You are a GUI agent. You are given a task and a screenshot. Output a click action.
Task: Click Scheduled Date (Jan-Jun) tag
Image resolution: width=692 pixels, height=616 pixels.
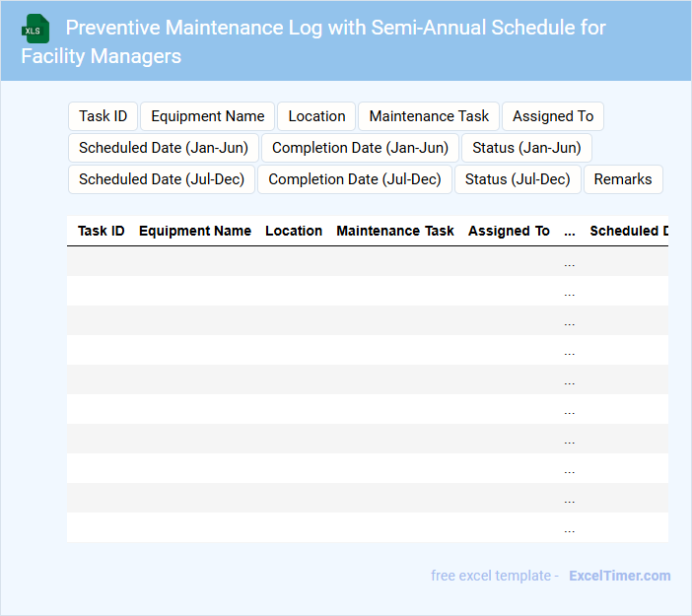[x=163, y=148]
